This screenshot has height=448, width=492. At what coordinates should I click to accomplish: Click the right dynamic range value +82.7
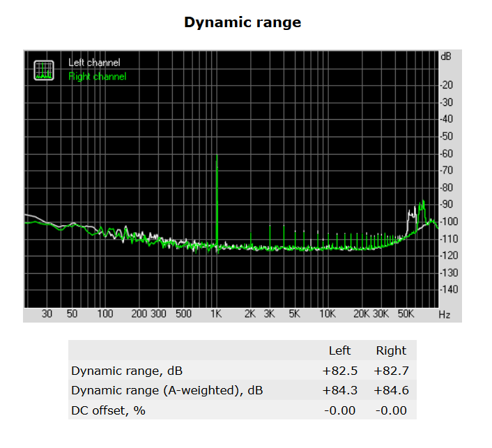click(391, 371)
